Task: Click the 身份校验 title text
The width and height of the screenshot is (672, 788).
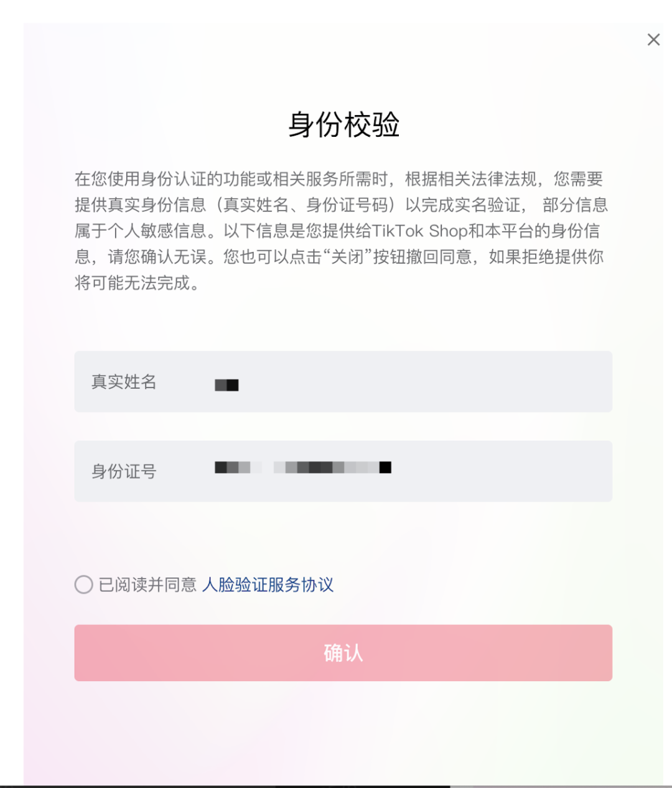Action: (x=344, y=124)
